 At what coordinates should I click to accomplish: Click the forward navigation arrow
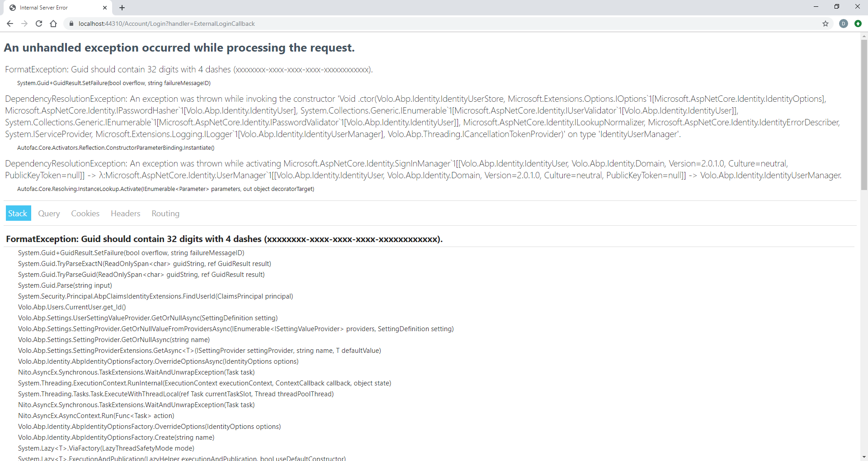[24, 24]
